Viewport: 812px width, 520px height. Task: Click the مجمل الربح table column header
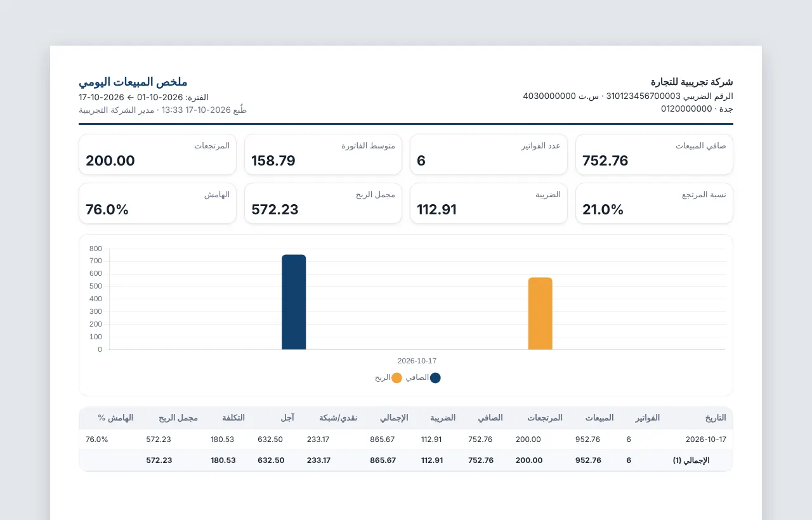178,418
